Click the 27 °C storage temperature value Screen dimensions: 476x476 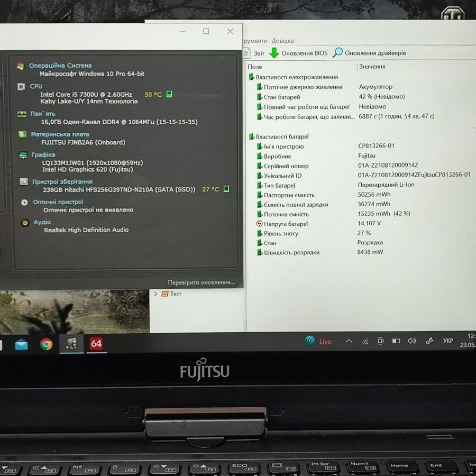click(210, 189)
